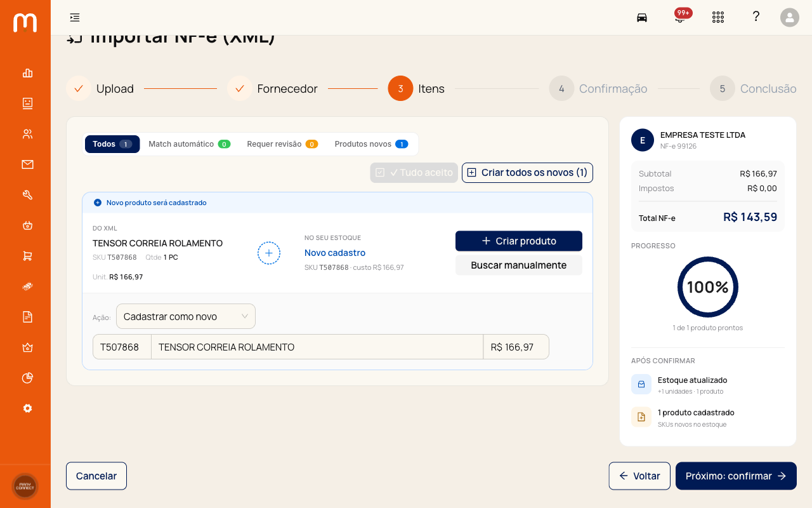Click Buscar manualmente button
This screenshot has height=508, width=812.
point(519,265)
